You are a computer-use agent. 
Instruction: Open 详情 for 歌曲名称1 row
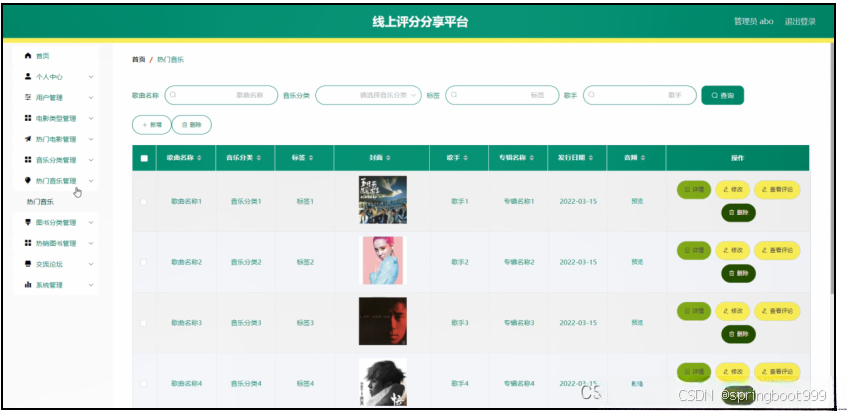(x=694, y=190)
